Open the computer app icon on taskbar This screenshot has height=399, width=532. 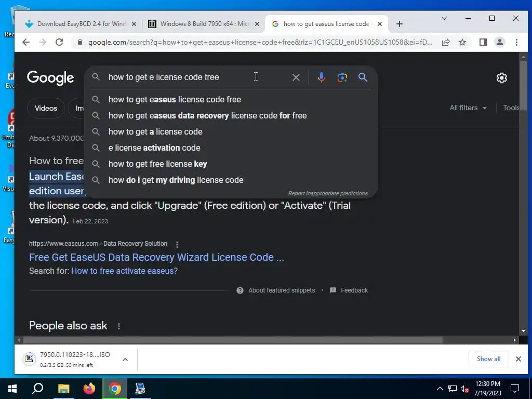pos(140,389)
